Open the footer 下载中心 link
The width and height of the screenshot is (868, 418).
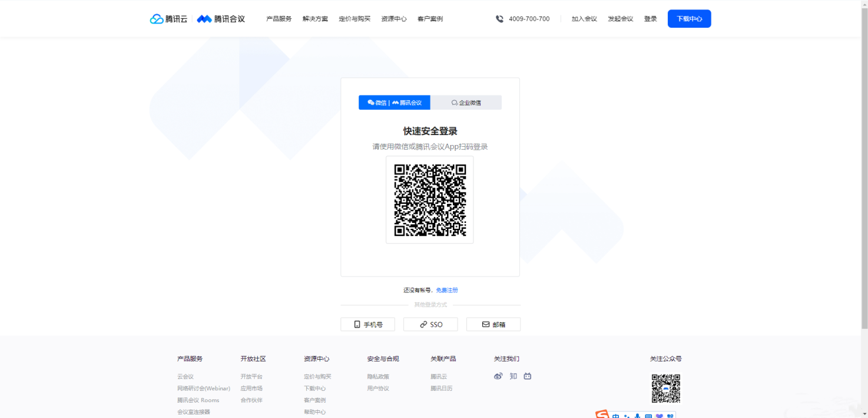point(315,389)
